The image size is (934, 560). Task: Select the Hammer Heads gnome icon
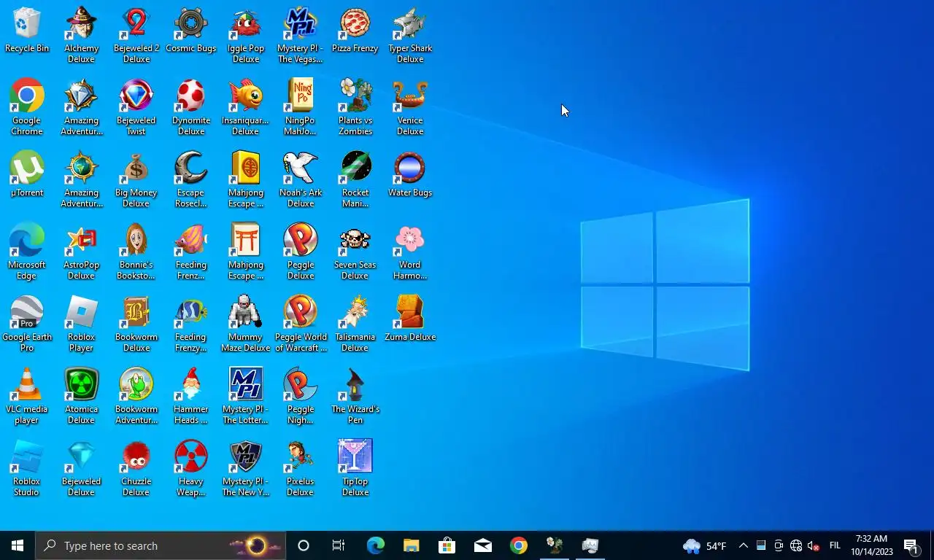(191, 396)
